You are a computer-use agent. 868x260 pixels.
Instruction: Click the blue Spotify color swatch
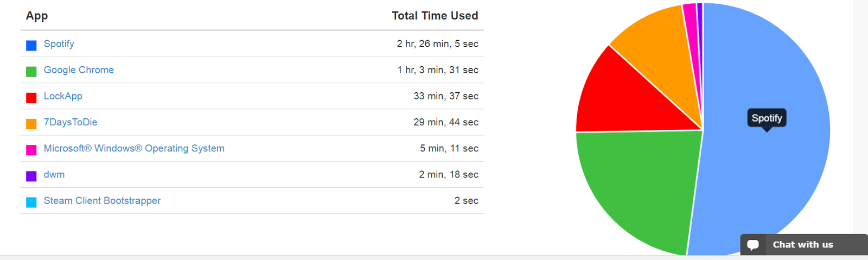point(31,46)
